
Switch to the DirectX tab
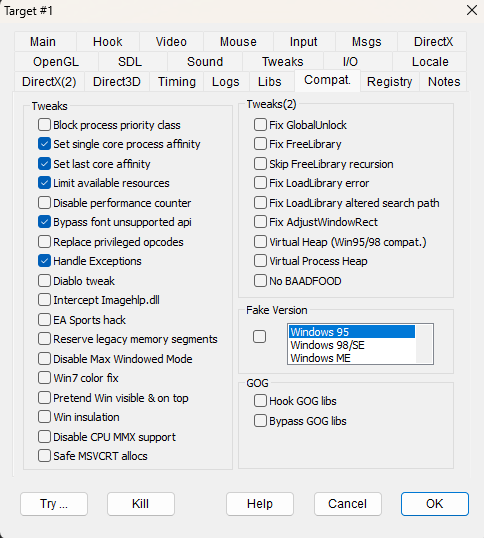[x=433, y=42]
